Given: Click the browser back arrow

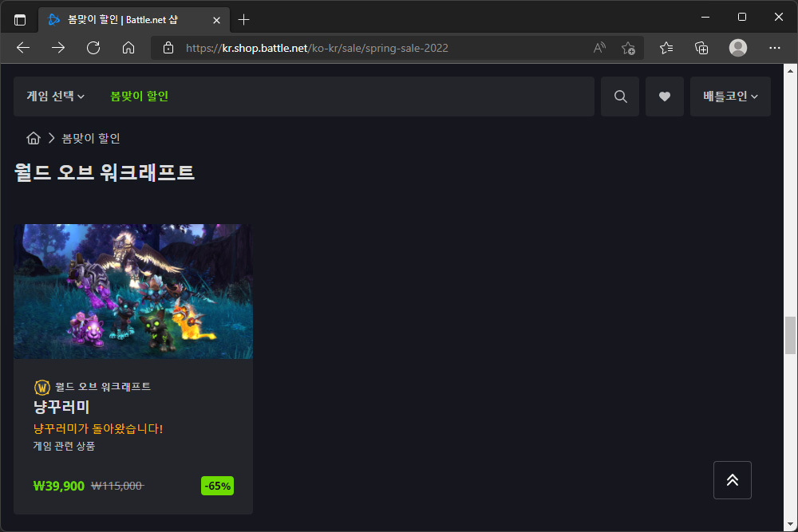Looking at the screenshot, I should click(23, 48).
